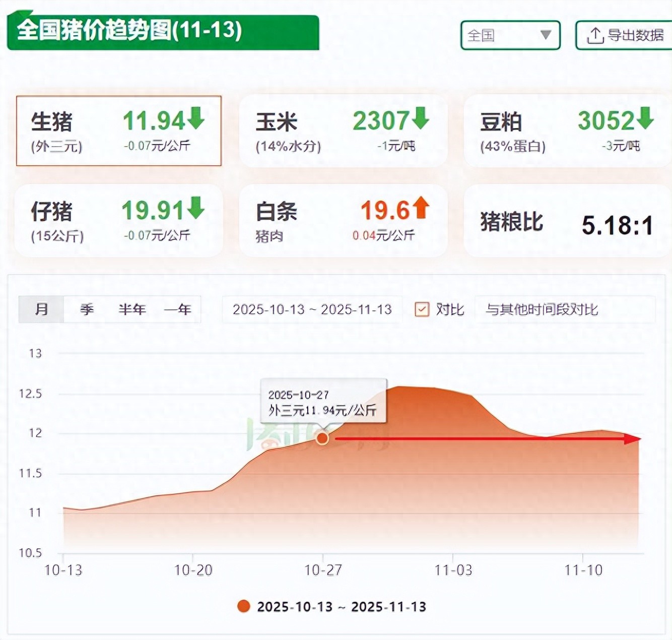The height and width of the screenshot is (640, 672).
Task: Switch to the 月 tab
Action: [41, 309]
